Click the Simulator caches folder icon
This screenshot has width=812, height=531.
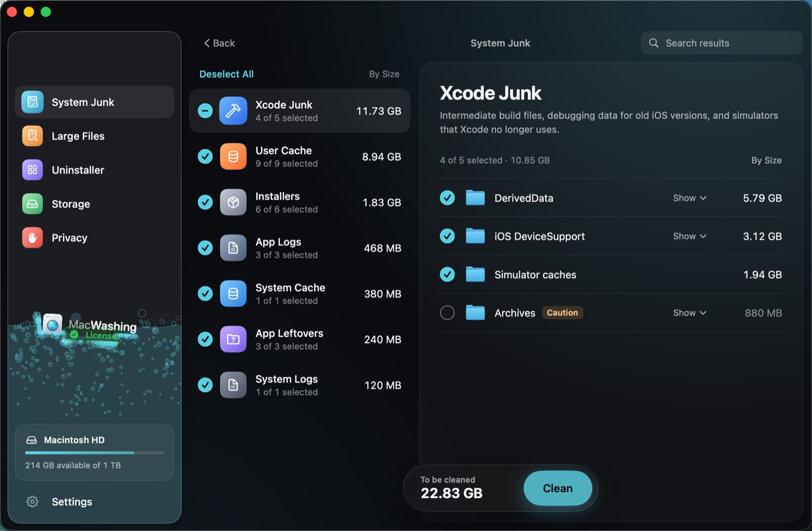[x=476, y=274]
